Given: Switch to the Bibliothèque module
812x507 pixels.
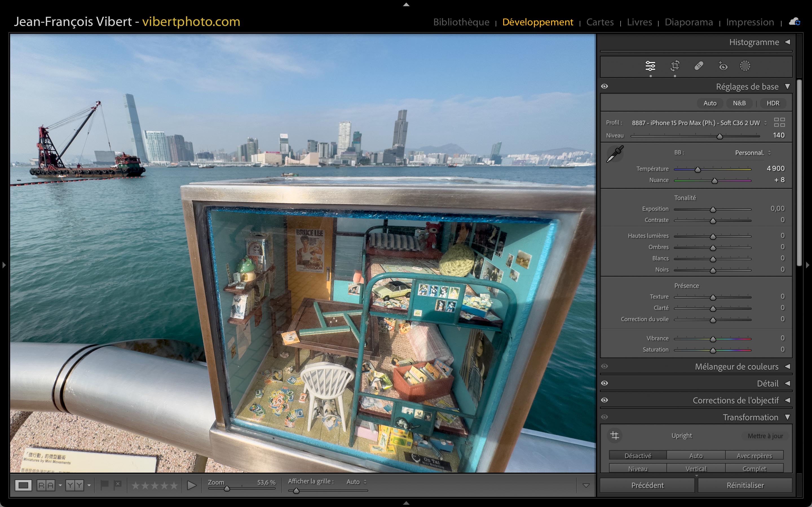Looking at the screenshot, I should (461, 22).
